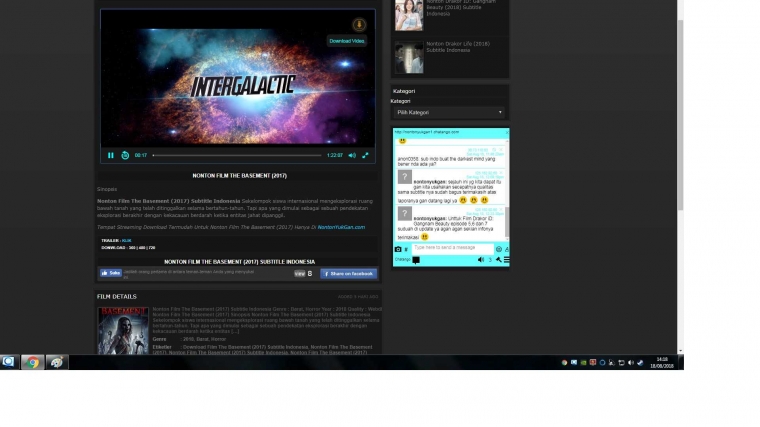760x427 pixels.
Task: Open the Chatango settings wrench icon
Action: coord(498,260)
